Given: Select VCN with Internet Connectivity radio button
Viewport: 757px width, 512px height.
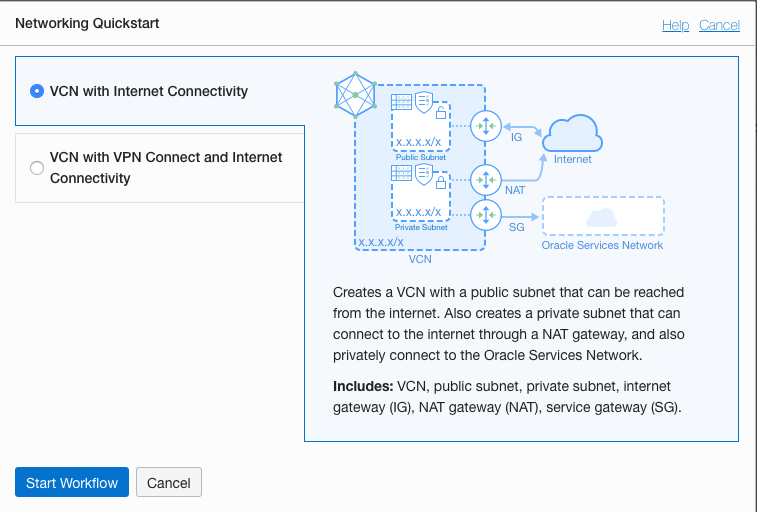Looking at the screenshot, I should [x=37, y=91].
